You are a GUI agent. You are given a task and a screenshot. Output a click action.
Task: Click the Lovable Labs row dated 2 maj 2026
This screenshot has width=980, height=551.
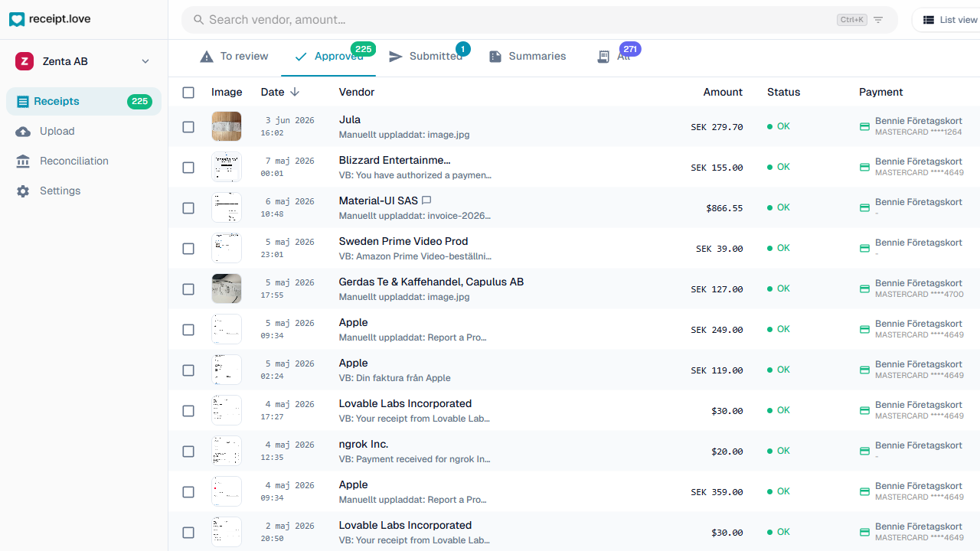574,532
